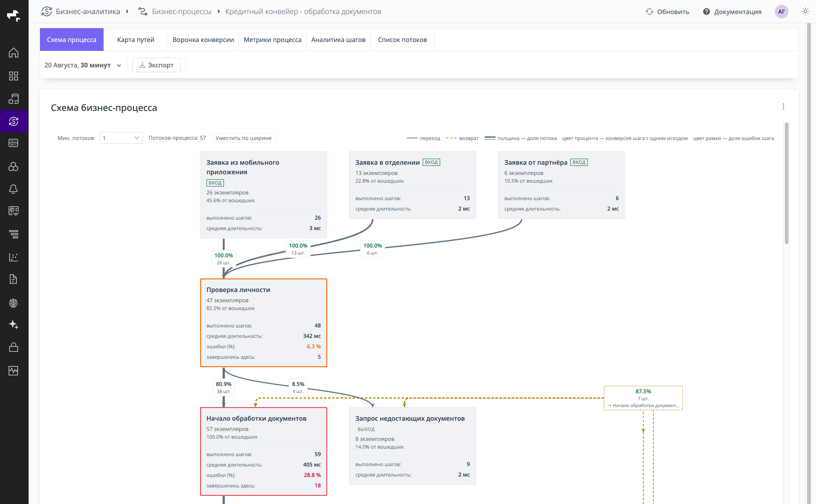Screen dimensions: 816x504
Task: Click the 8.5% 4 шт. transition label
Action: click(298, 387)
